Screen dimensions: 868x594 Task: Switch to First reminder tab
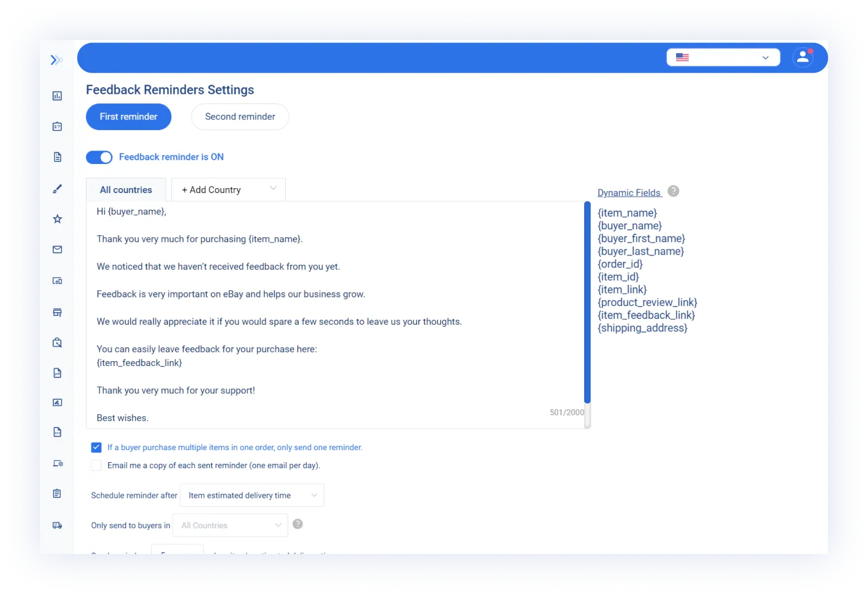tap(128, 117)
